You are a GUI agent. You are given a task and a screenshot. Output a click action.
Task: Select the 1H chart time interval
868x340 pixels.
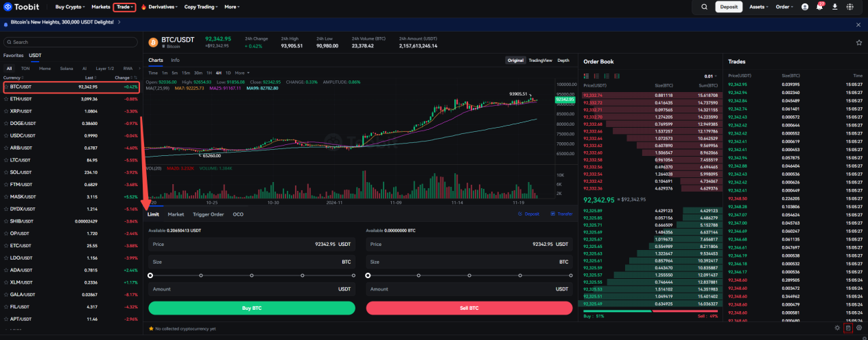(x=209, y=73)
